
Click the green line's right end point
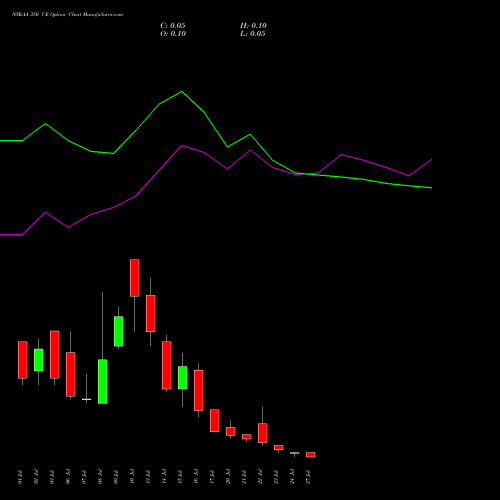point(432,188)
